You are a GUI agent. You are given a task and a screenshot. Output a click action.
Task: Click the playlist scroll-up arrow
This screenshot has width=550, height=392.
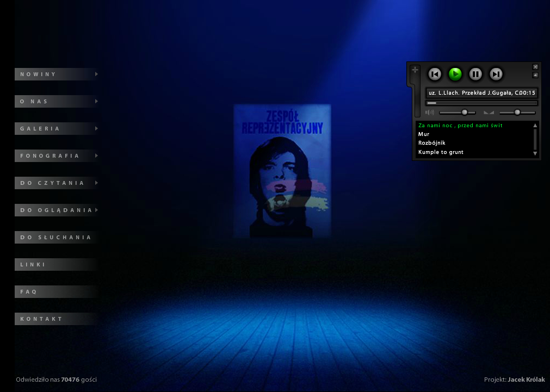tap(535, 126)
